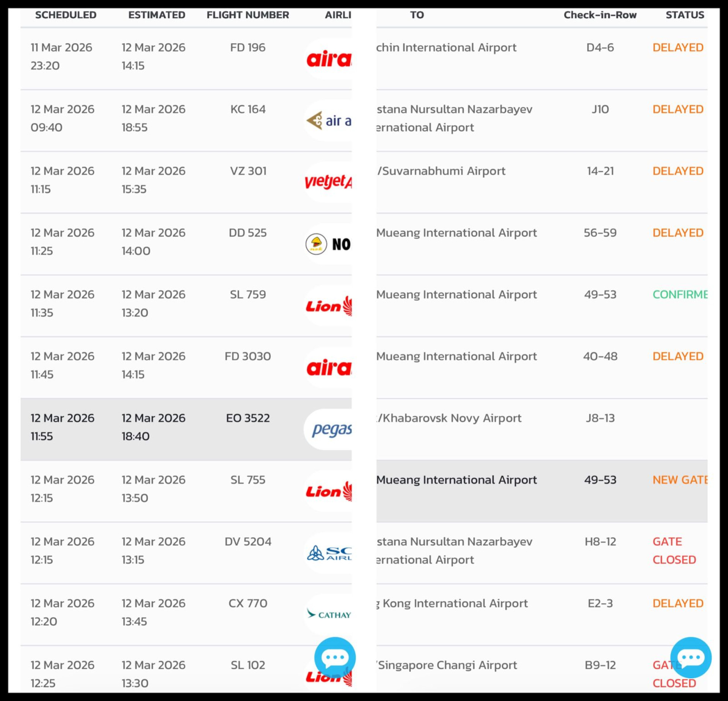The image size is (728, 701).
Task: Click the green CONFIRMED status text
Action: 679,294
